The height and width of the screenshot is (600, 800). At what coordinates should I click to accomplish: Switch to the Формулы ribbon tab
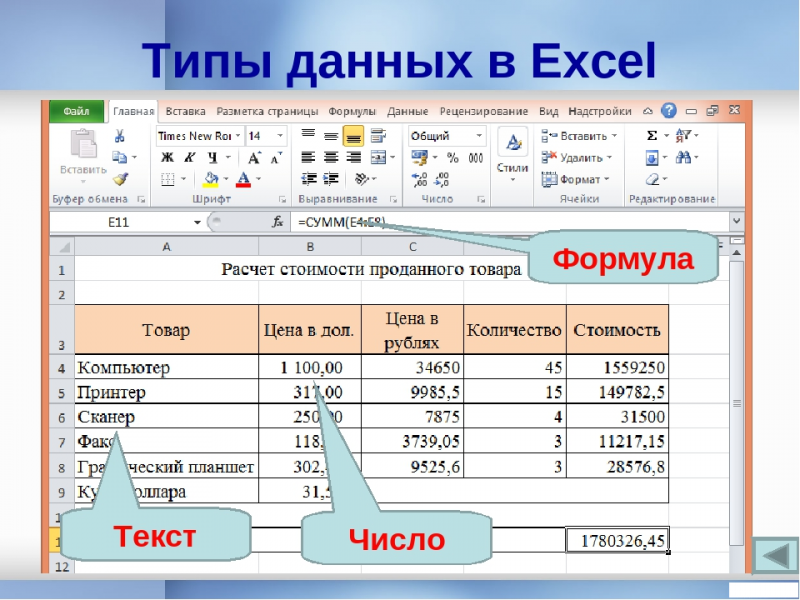pos(352,111)
